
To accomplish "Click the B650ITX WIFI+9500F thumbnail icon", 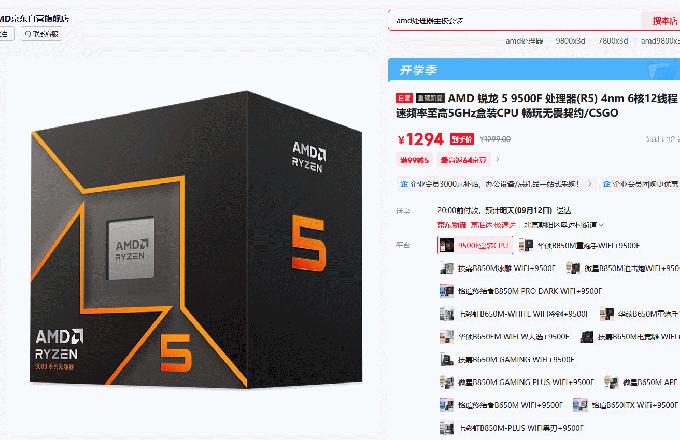I will pyautogui.click(x=580, y=405).
